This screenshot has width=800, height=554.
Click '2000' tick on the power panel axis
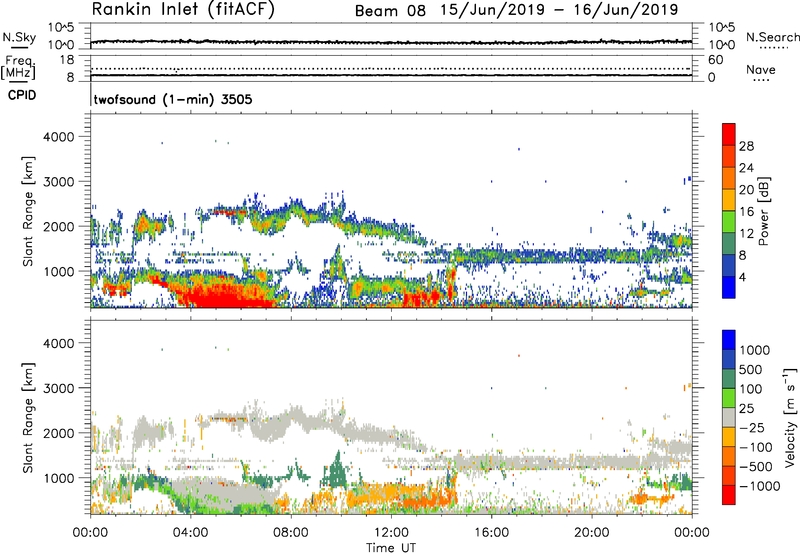58,226
